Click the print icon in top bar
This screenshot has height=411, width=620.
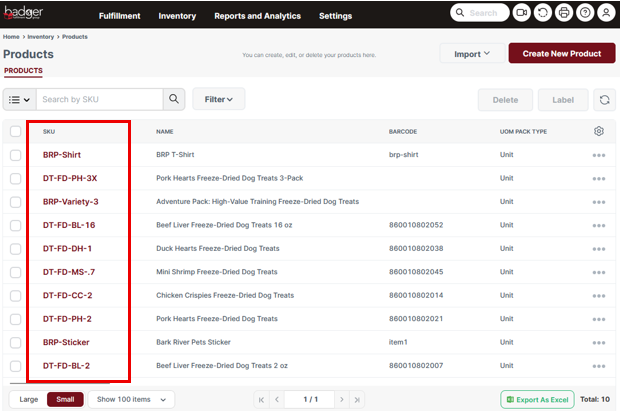tap(564, 13)
